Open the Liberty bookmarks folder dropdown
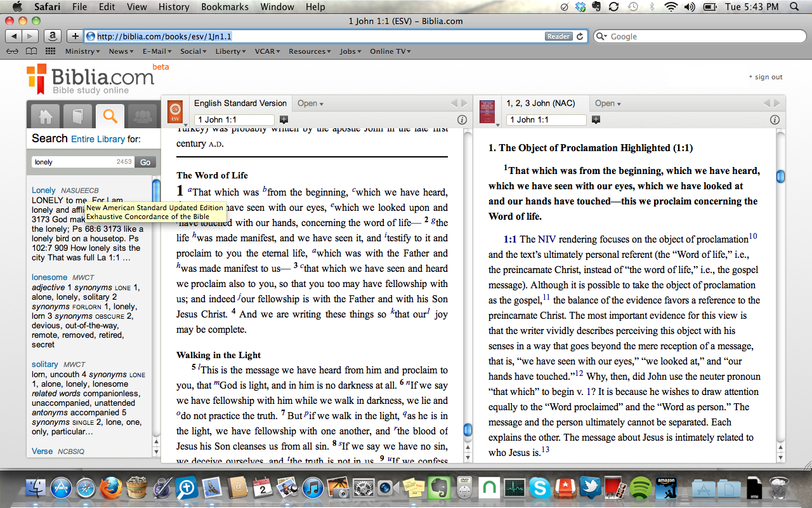The height and width of the screenshot is (508, 812). pyautogui.click(x=231, y=51)
